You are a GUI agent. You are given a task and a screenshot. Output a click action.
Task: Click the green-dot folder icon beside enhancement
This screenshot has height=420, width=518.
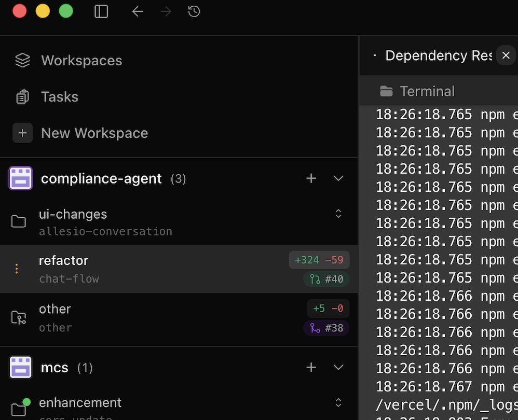(19, 410)
